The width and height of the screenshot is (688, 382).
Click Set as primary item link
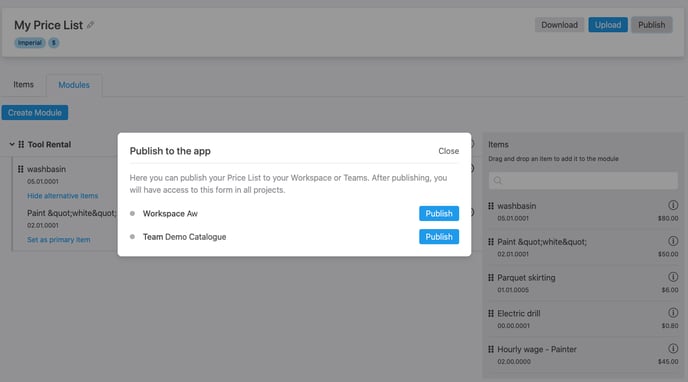tap(59, 239)
